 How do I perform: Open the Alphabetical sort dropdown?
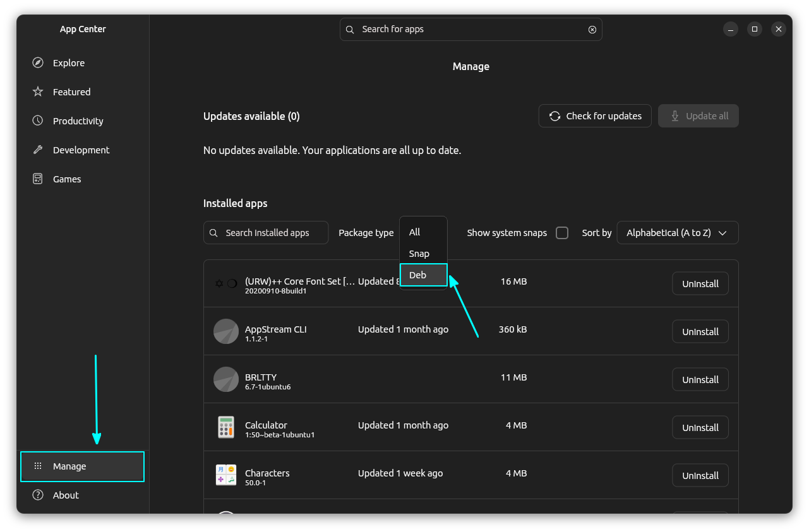tap(677, 232)
